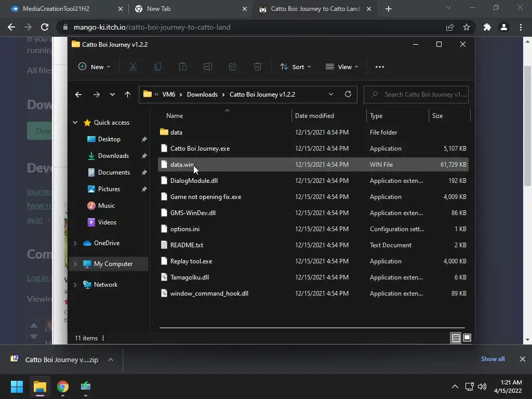Open download options for zip file
Viewport: 532px width, 399px height.
(111, 360)
